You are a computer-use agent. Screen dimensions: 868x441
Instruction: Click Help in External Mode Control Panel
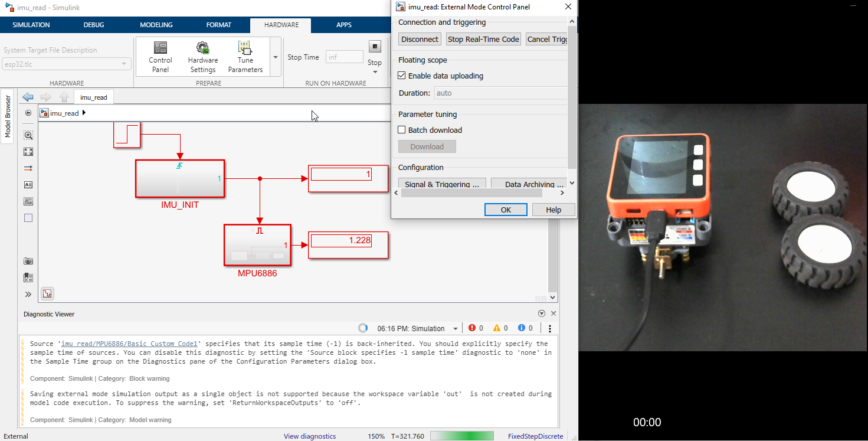[553, 210]
